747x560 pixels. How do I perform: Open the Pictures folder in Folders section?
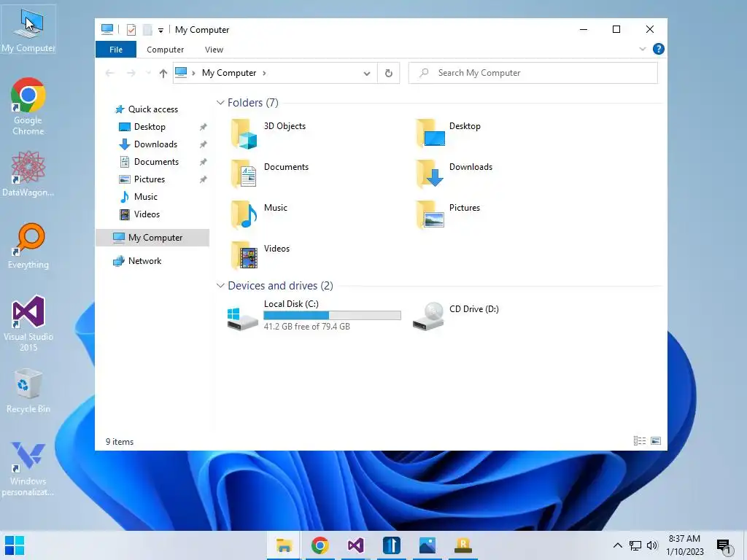[x=449, y=215]
